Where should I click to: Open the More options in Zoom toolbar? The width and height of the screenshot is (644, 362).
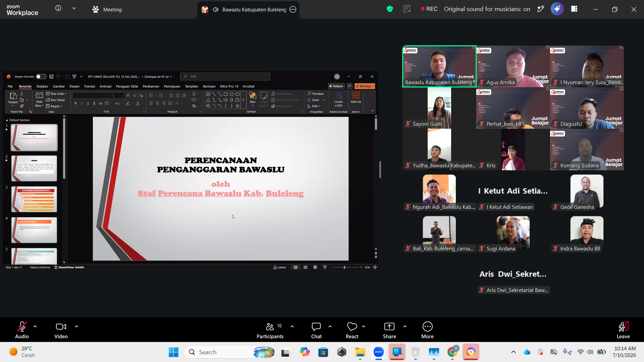pos(427,330)
